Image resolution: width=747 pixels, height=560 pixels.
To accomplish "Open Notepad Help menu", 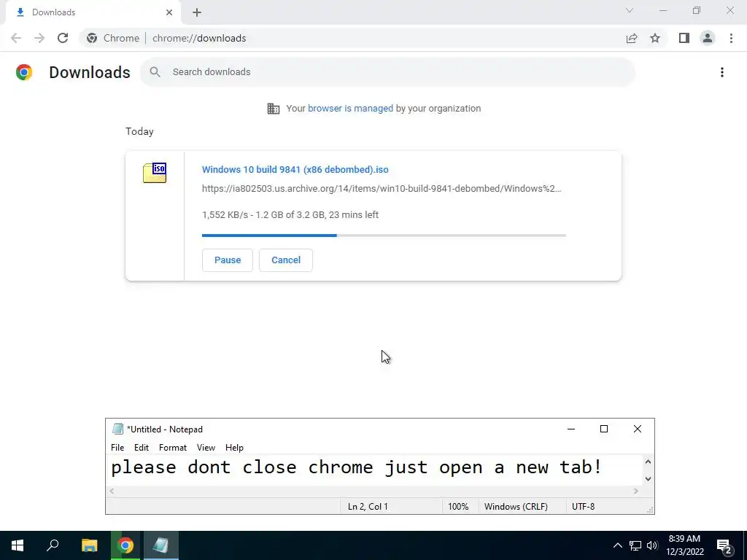I will coord(234,448).
